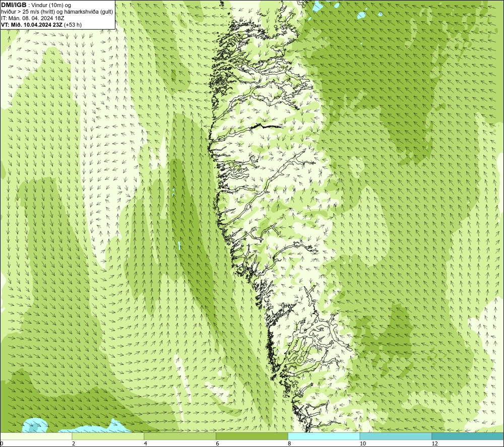Screen dimensions: 504x447
Task: Click the scale label "2"
Action: (74, 443)
